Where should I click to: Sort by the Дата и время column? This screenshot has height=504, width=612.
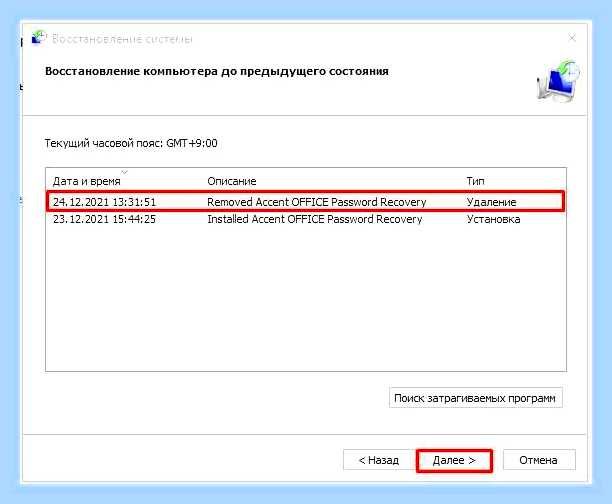pos(87,181)
